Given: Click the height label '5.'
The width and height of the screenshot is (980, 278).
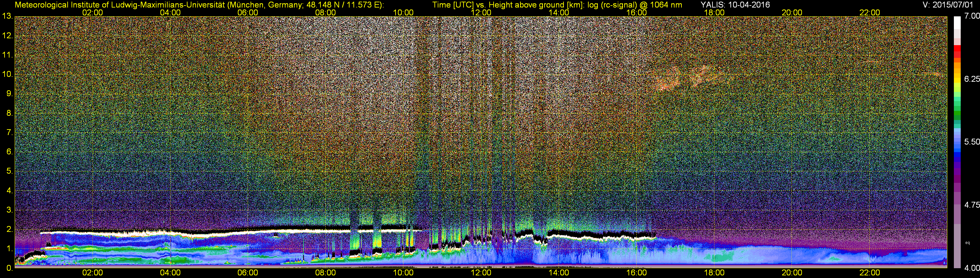Looking at the screenshot, I should (x=9, y=171).
